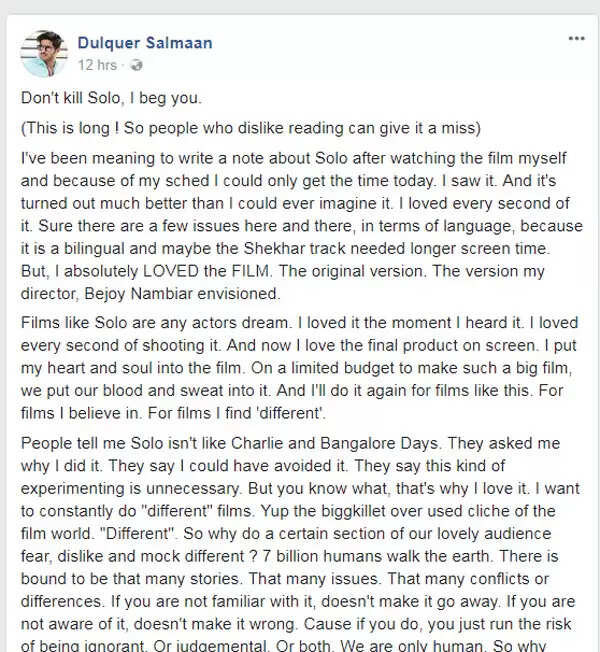Click the "Don't kill Solo, I beg you." line
This screenshot has height=652, width=600.
(111, 98)
